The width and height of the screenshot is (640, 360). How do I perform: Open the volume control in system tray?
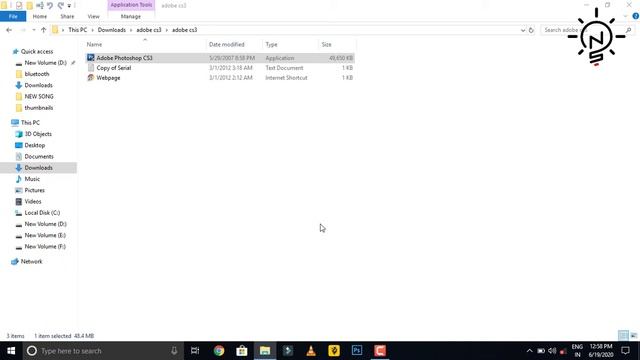click(552, 351)
